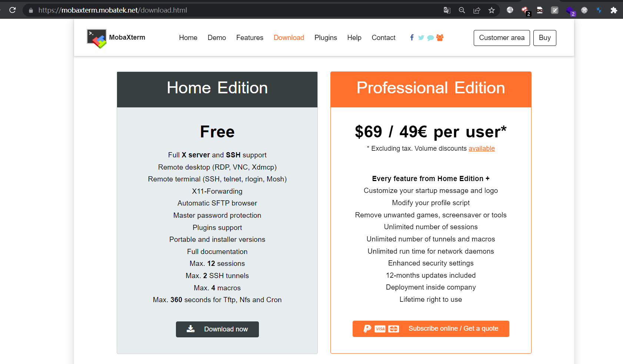Click the lock icon in the address bar
The height and width of the screenshot is (364, 623).
point(31,10)
